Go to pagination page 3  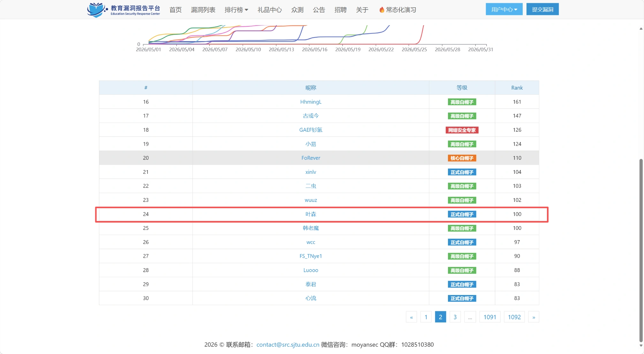tap(455, 317)
